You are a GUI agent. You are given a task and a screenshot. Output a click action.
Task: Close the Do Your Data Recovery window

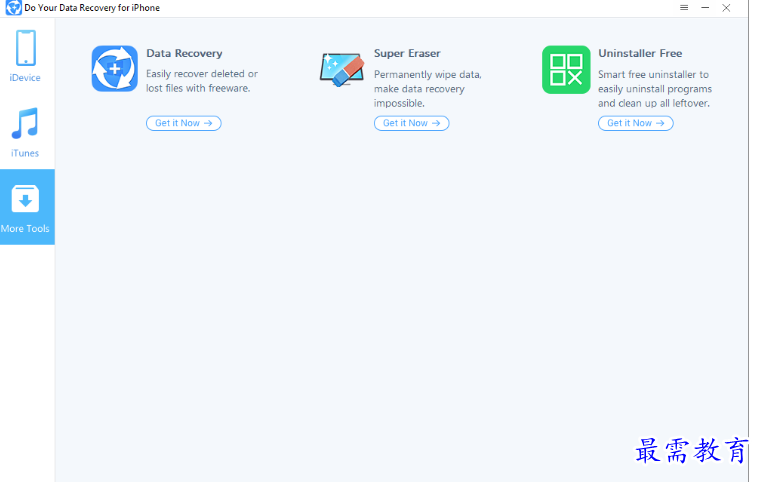726,8
